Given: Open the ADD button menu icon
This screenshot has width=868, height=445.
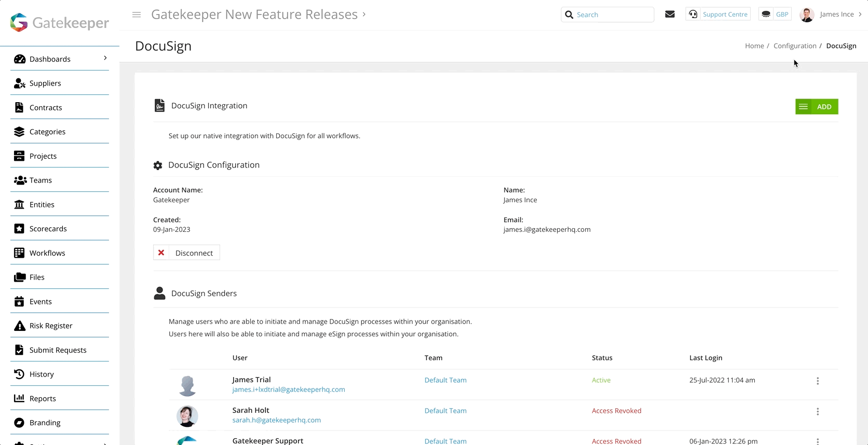Looking at the screenshot, I should point(803,107).
